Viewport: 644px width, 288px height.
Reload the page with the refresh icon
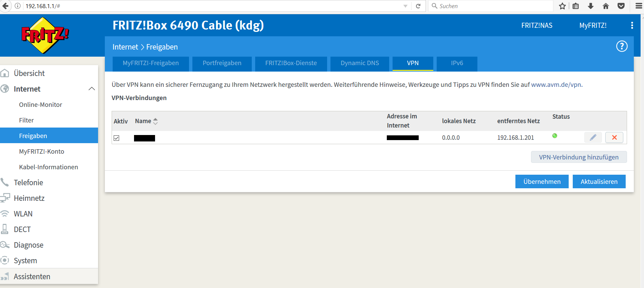418,6
